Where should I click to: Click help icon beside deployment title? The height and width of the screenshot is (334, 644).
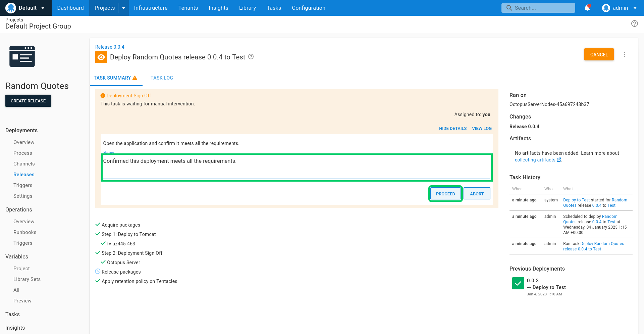point(251,57)
